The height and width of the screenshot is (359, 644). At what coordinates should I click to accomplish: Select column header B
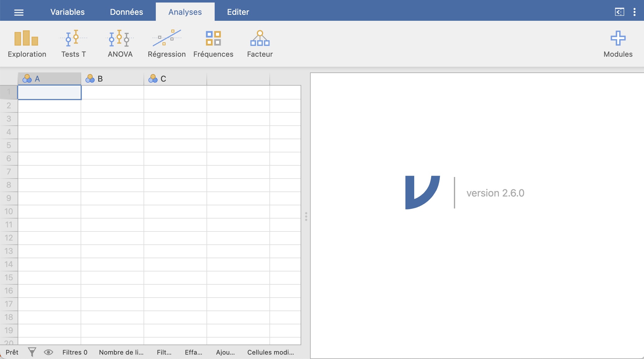112,79
